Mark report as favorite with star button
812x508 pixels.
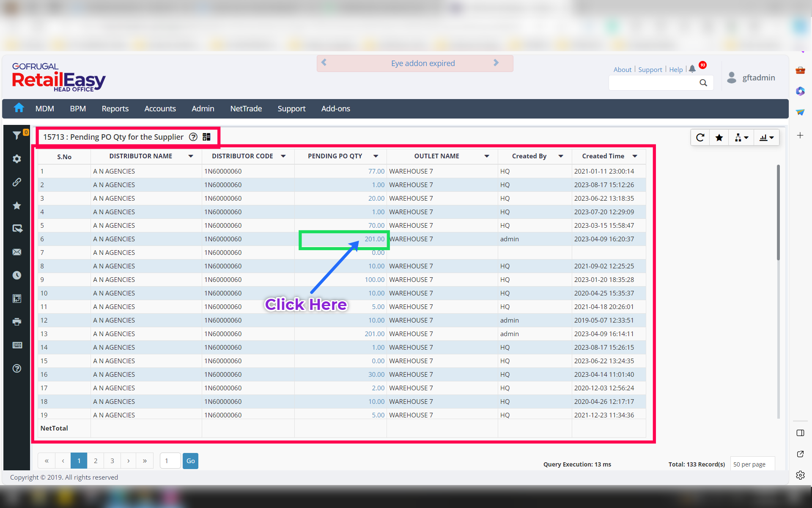[x=719, y=138]
